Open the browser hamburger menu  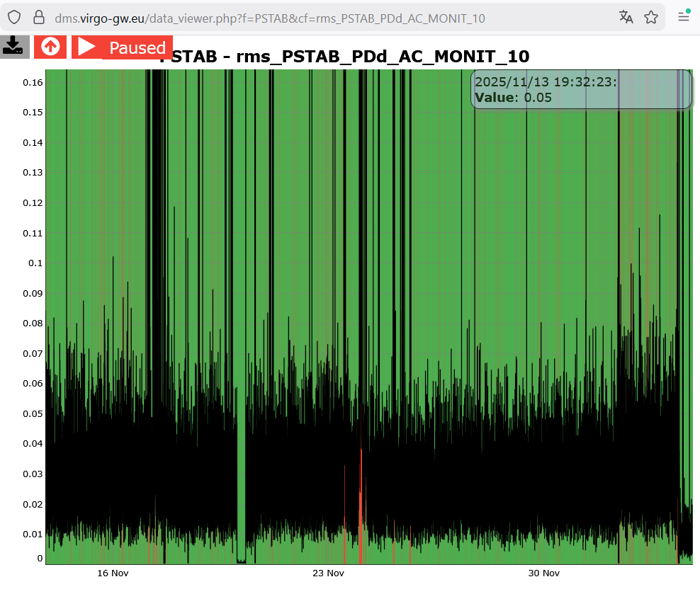(x=684, y=17)
